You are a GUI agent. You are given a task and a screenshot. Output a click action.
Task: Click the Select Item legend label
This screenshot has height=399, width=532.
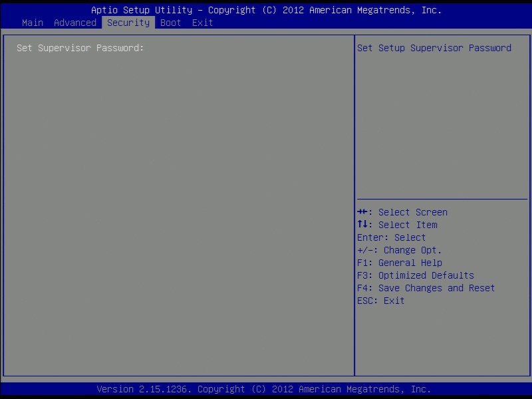tap(408, 225)
